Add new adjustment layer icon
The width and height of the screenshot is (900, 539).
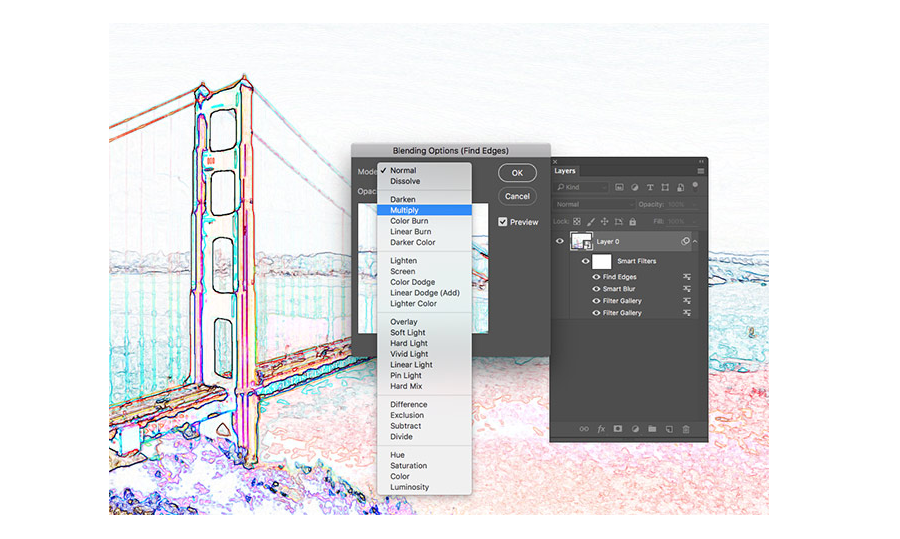click(635, 429)
